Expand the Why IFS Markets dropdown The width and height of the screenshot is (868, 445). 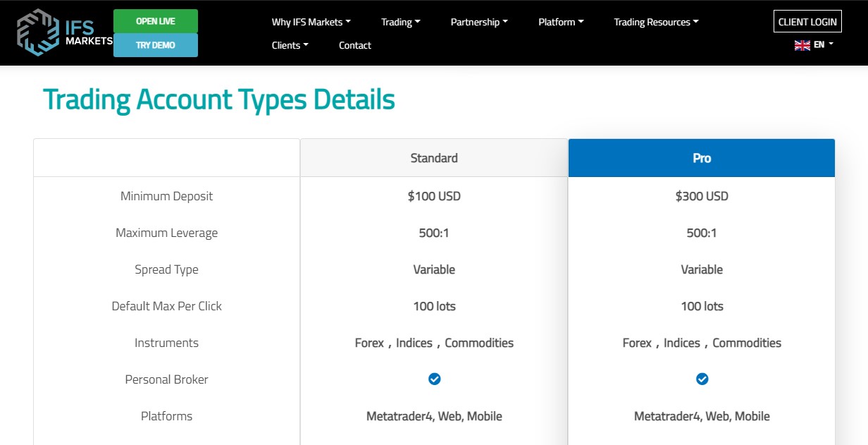coord(311,22)
